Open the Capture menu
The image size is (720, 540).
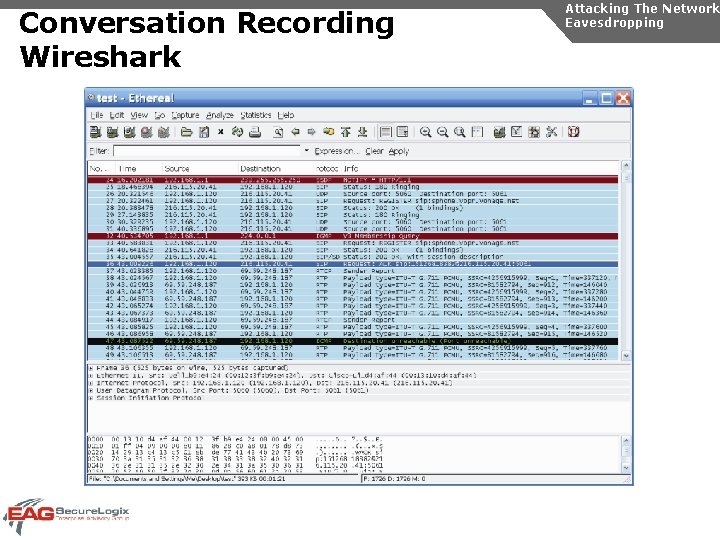click(x=186, y=115)
